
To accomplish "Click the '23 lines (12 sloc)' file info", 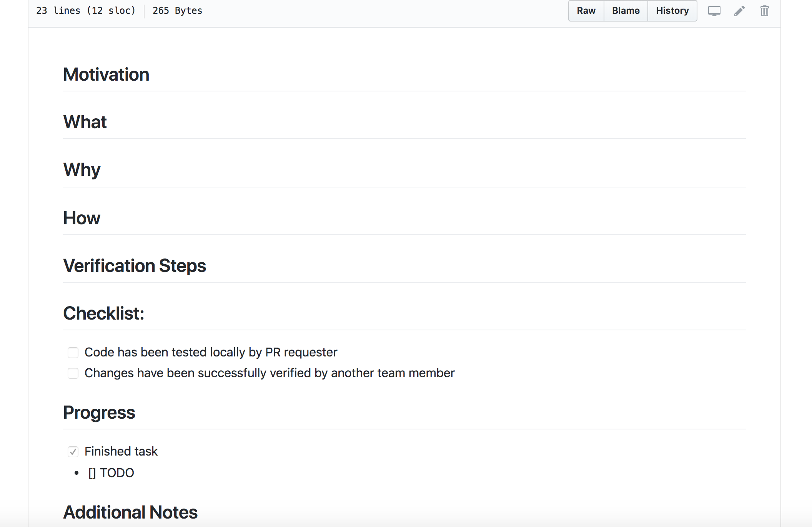I will pyautogui.click(x=86, y=11).
